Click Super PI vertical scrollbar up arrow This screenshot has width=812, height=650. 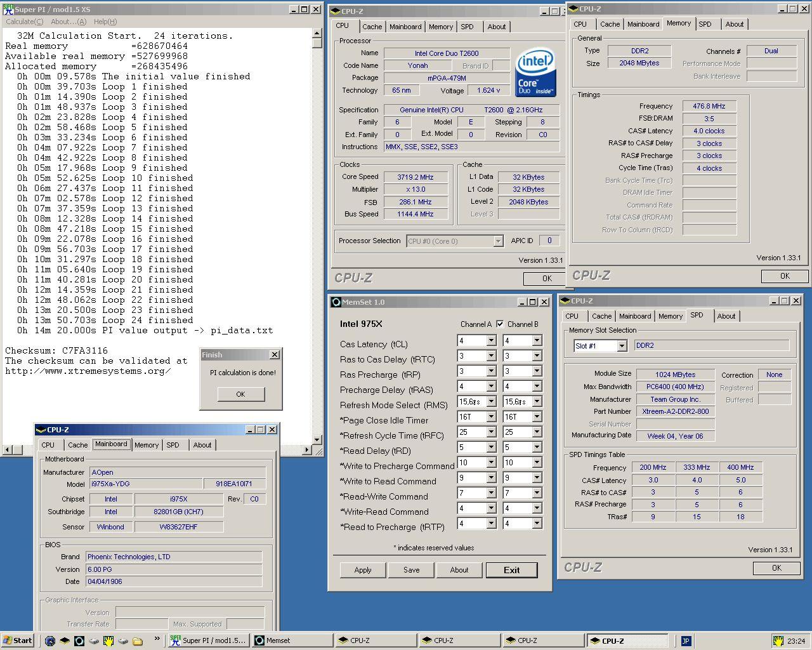(x=317, y=34)
